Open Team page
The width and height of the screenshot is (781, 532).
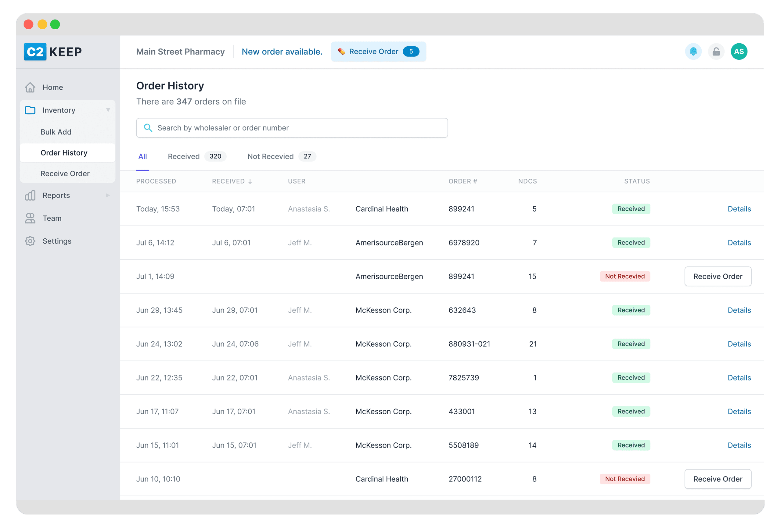[x=52, y=218]
